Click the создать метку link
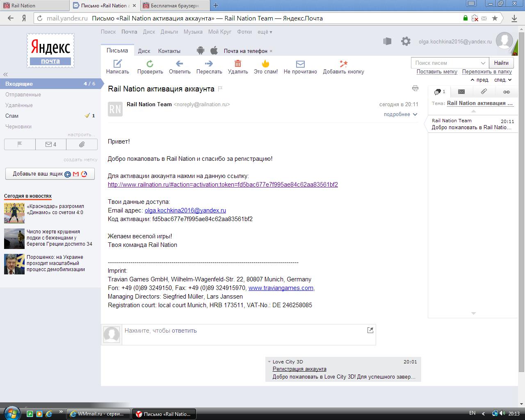The image size is (525, 420). (x=80, y=160)
